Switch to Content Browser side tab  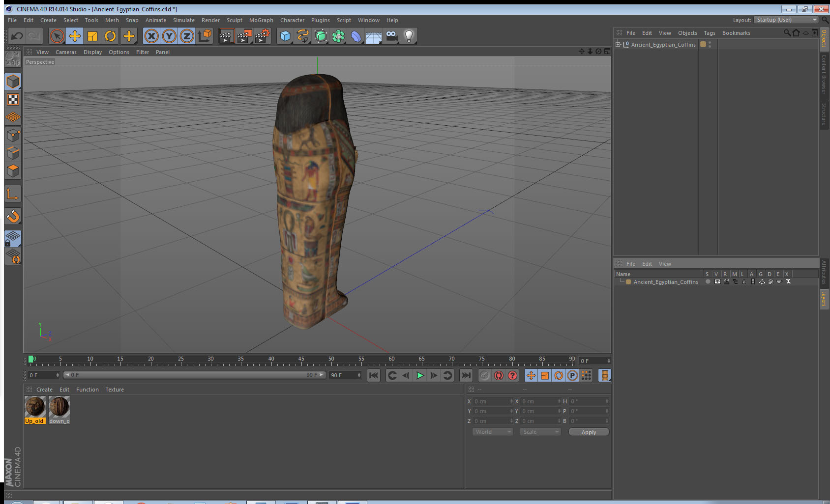click(x=824, y=74)
